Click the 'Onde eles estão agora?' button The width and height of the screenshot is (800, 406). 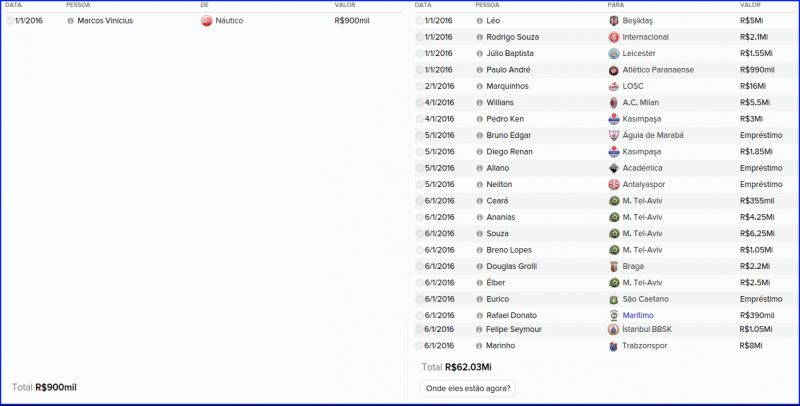pyautogui.click(x=468, y=388)
